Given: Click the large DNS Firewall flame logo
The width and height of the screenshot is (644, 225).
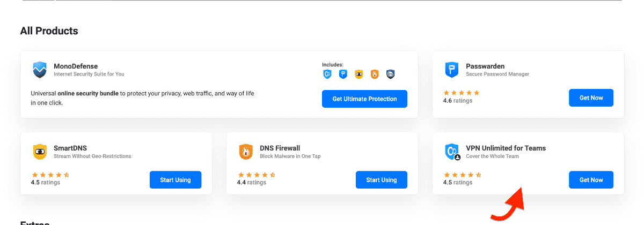Looking at the screenshot, I should (246, 152).
